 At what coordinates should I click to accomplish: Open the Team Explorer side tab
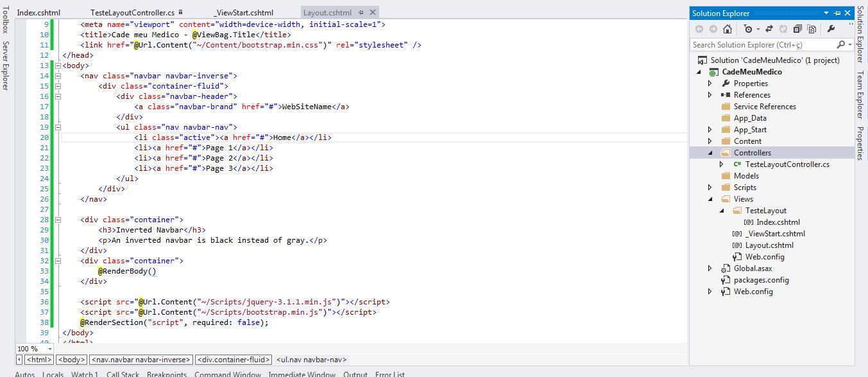[861, 95]
